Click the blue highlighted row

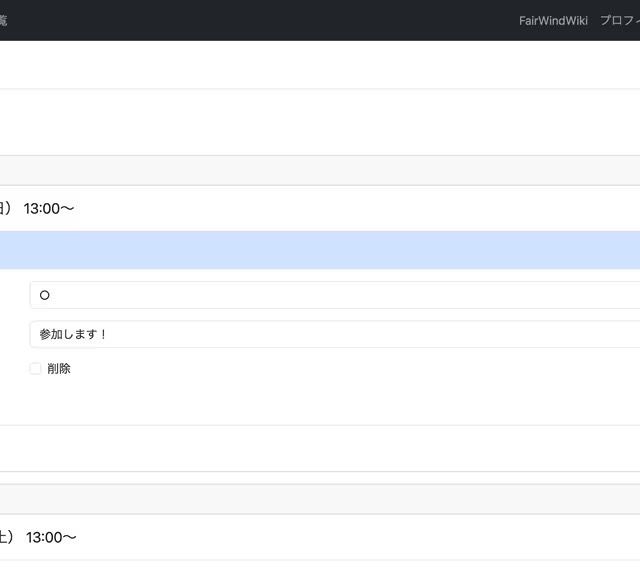click(x=320, y=250)
